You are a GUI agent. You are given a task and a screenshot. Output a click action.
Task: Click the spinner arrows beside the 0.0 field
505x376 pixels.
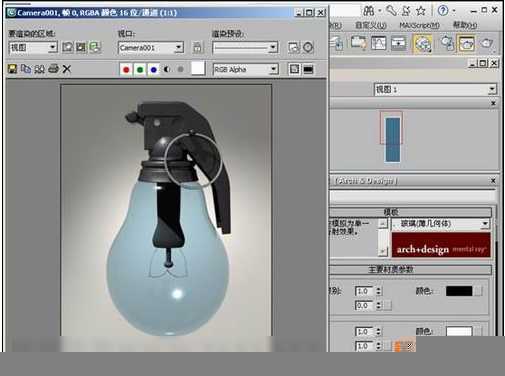click(378, 306)
